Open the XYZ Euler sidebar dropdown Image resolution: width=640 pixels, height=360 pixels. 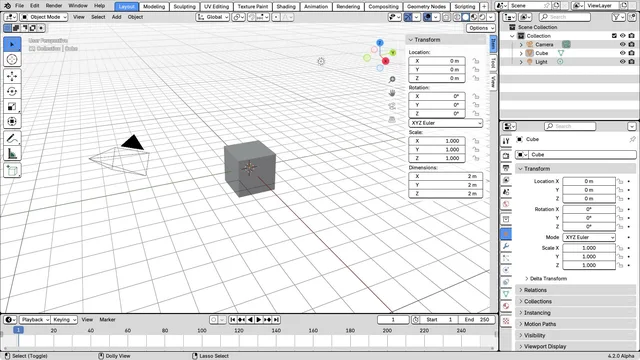pos(445,123)
